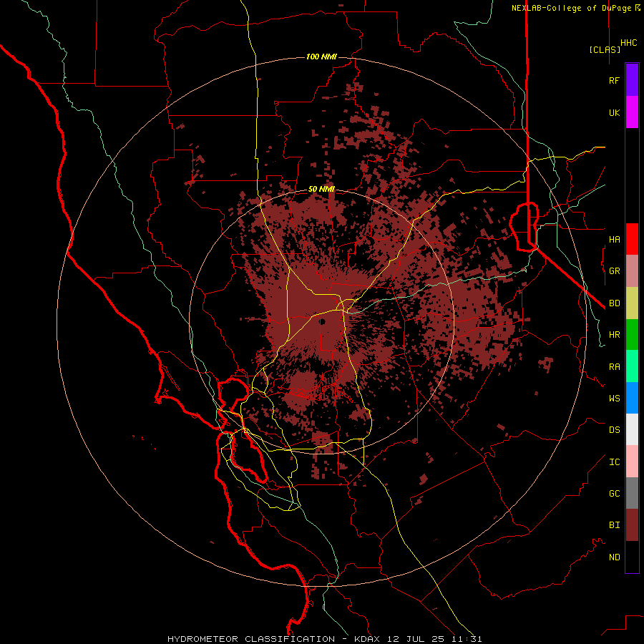644x644 pixels.
Task: Click the WS legend label
Action: point(614,399)
